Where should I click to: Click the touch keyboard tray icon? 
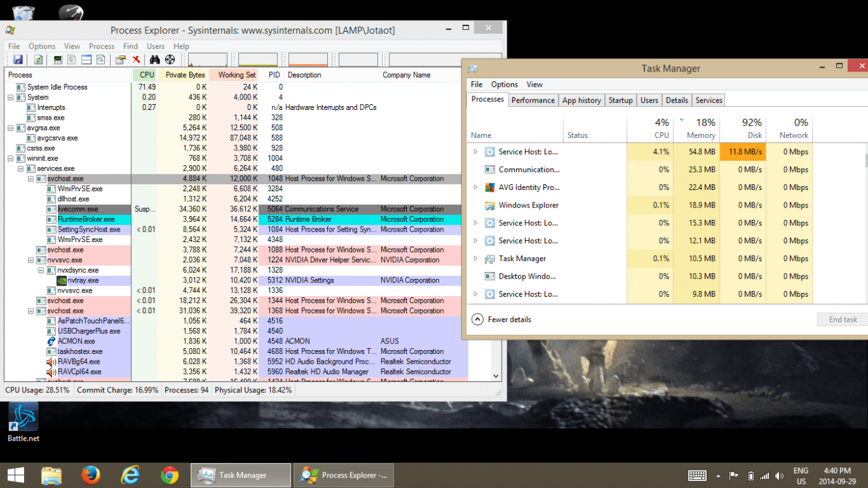pyautogui.click(x=698, y=476)
